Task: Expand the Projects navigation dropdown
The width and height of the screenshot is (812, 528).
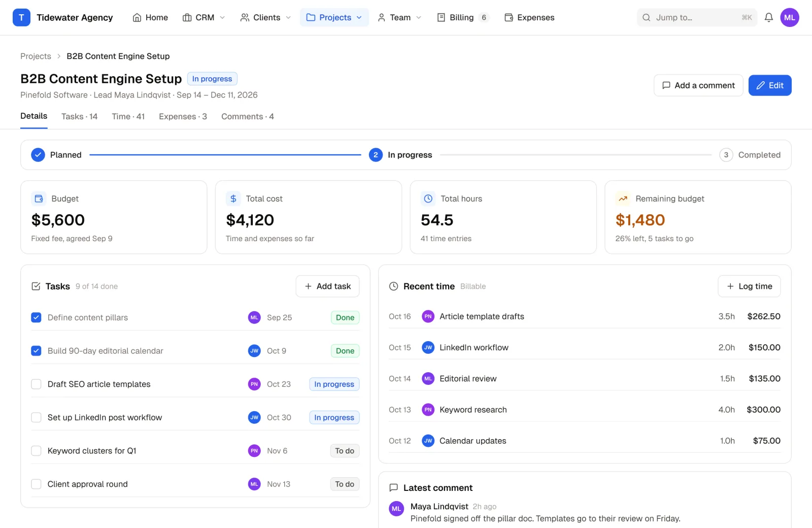Action: (x=334, y=17)
